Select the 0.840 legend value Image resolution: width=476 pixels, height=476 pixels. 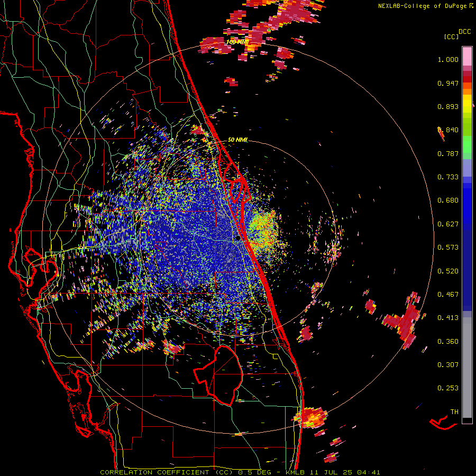448,130
